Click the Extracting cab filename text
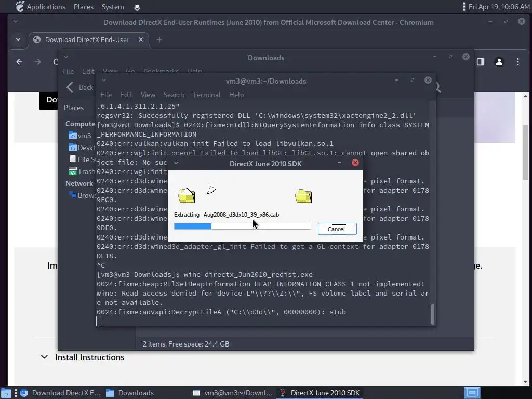 point(241,215)
